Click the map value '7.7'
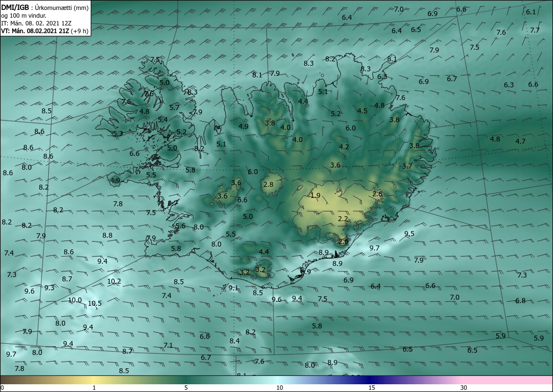The height and width of the screenshot is (392, 553). pos(535,30)
